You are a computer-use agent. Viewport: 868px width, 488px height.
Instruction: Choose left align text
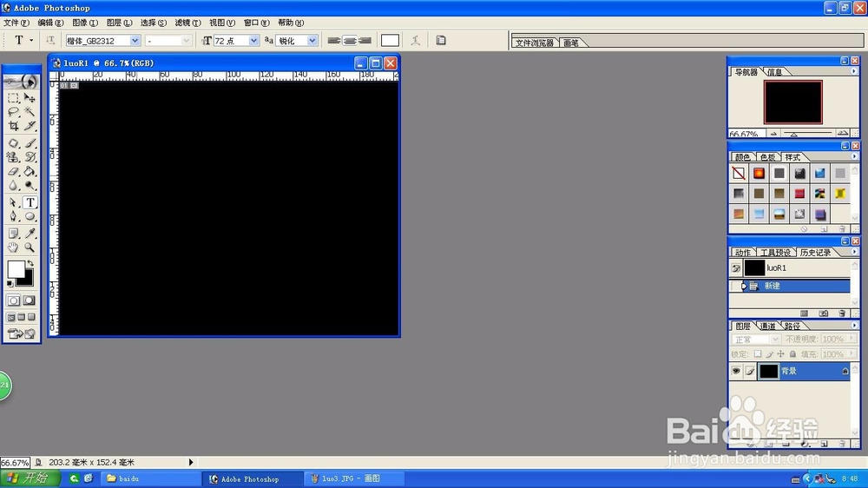[334, 41]
